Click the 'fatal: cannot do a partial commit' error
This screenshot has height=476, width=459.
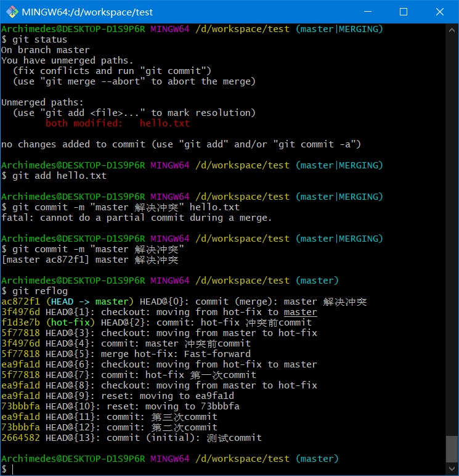point(137,218)
